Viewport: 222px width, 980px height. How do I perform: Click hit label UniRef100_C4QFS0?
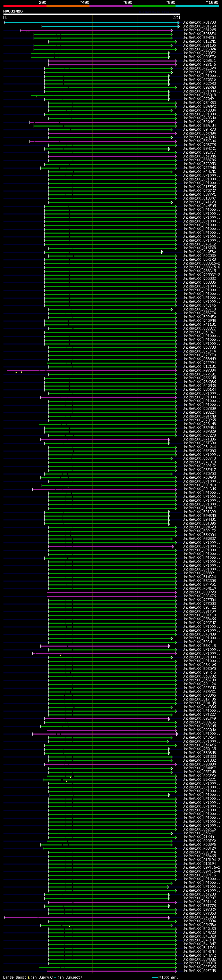coord(199,252)
